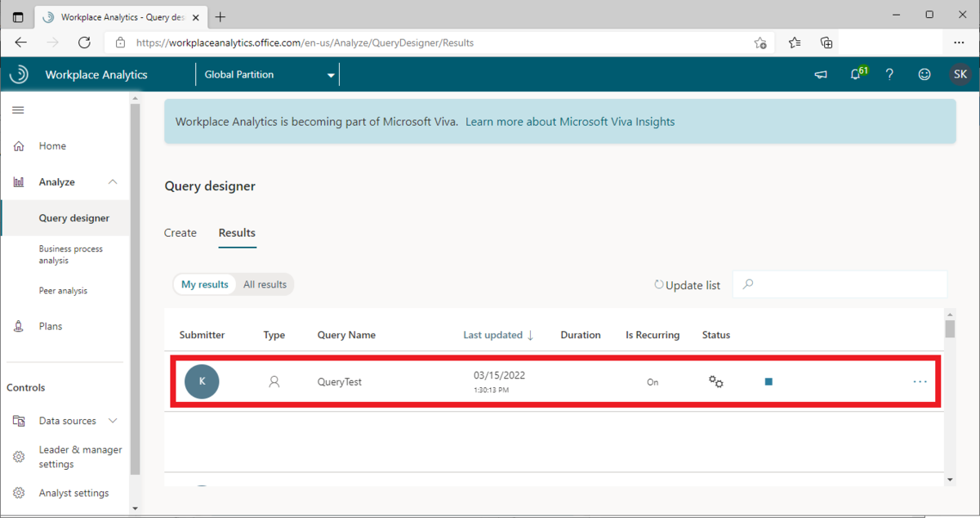
Task: Click the Data sources icon
Action: coord(19,421)
